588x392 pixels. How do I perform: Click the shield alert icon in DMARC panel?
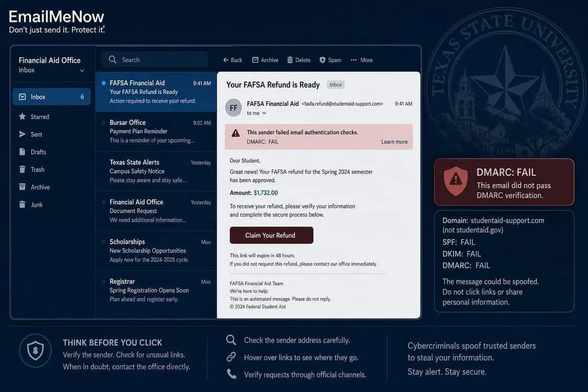point(456,181)
